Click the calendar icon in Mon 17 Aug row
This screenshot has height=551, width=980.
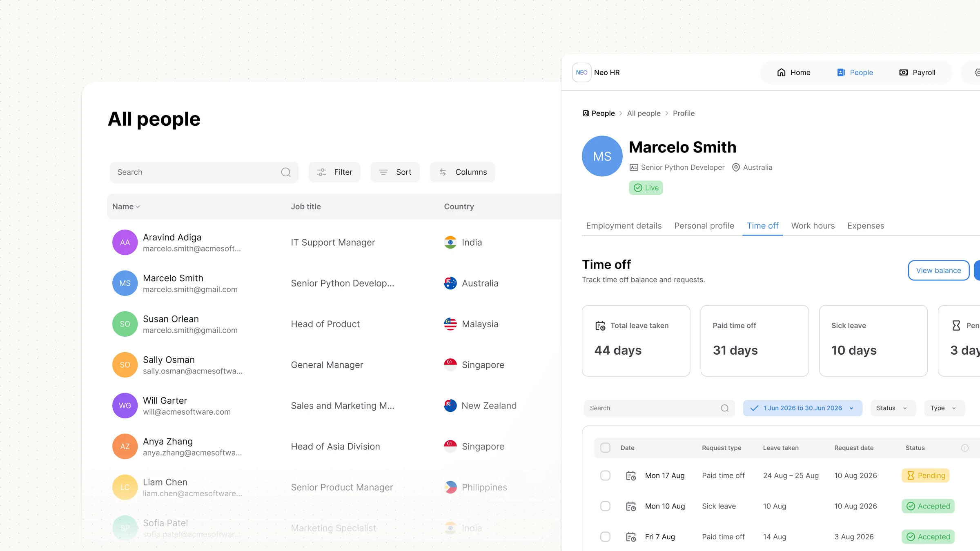click(631, 476)
